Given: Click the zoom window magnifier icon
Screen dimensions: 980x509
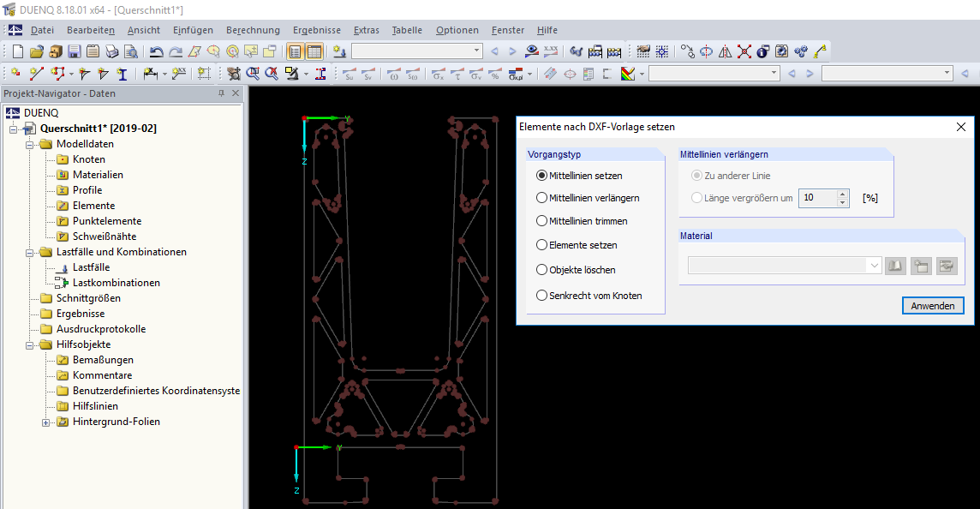Looking at the screenshot, I should (x=253, y=74).
